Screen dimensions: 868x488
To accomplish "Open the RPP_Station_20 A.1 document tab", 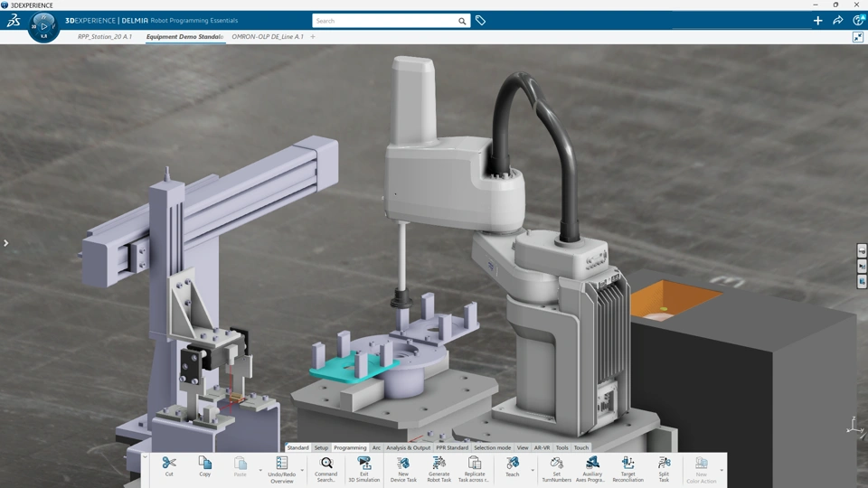I will click(105, 36).
